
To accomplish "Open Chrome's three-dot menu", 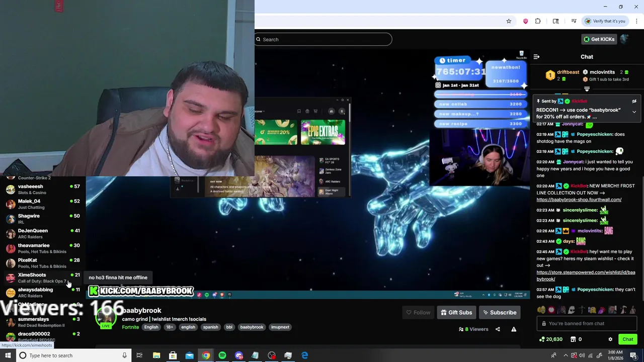I will (636, 21).
